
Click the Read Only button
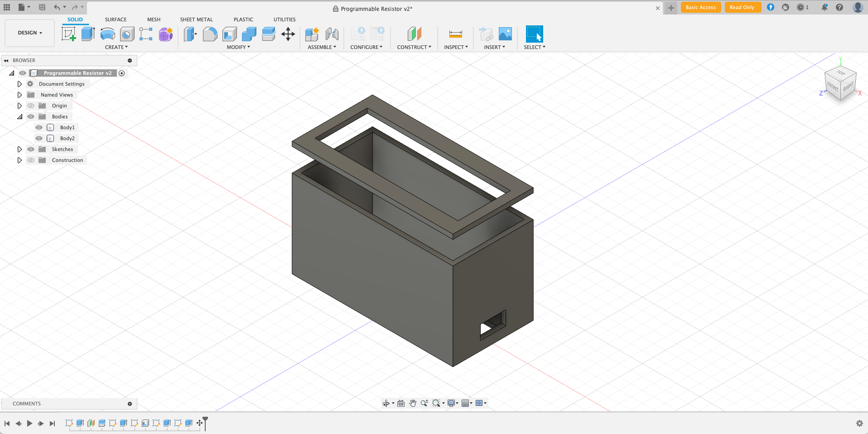point(743,7)
